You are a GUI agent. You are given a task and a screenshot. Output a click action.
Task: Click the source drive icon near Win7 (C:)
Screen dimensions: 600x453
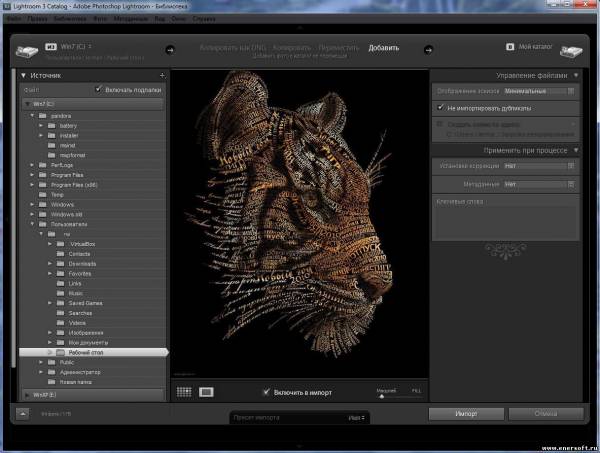point(26,51)
